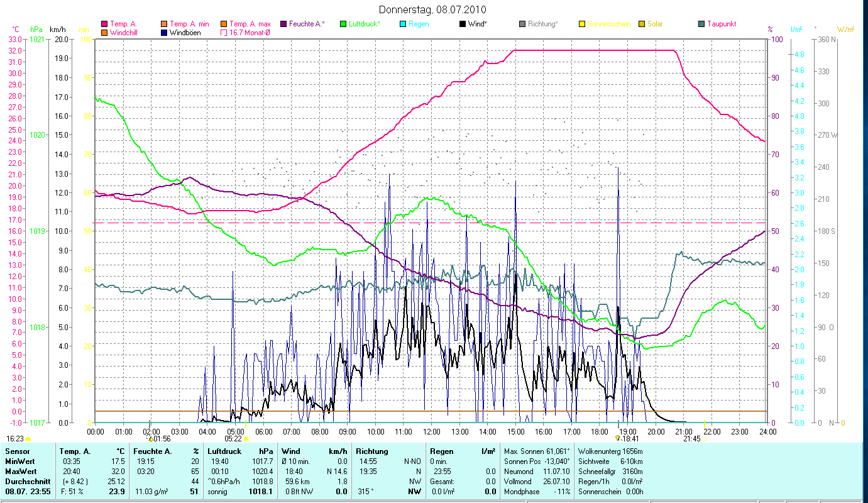Click the Temp. A. max legend swatch

(x=224, y=24)
